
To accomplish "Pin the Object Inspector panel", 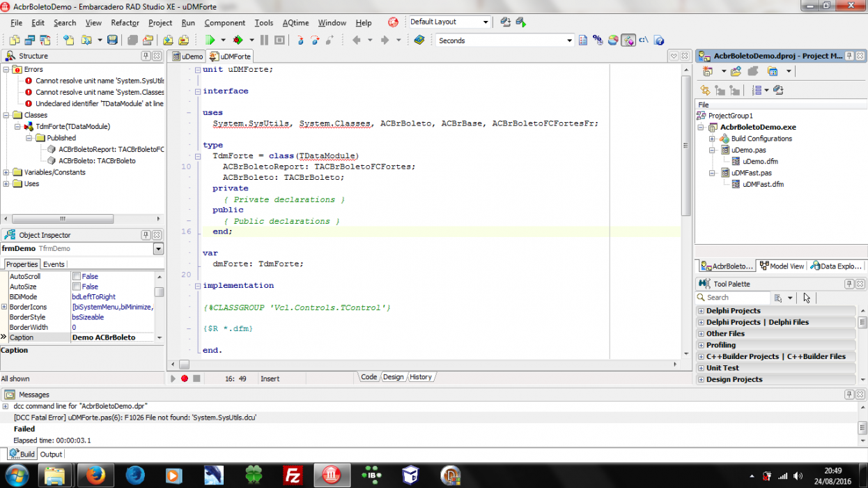I will click(x=146, y=235).
